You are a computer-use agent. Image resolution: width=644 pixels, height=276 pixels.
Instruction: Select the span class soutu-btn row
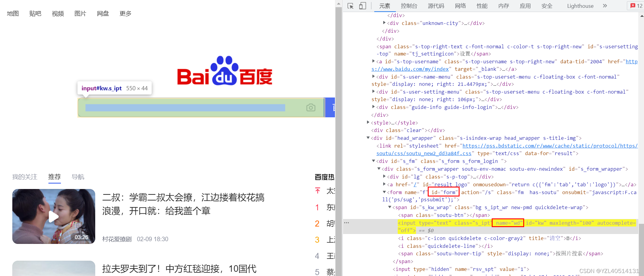444,215
